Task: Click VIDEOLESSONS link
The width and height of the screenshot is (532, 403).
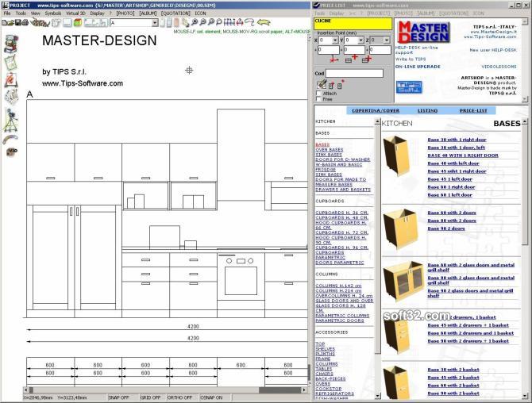Action: tap(499, 67)
